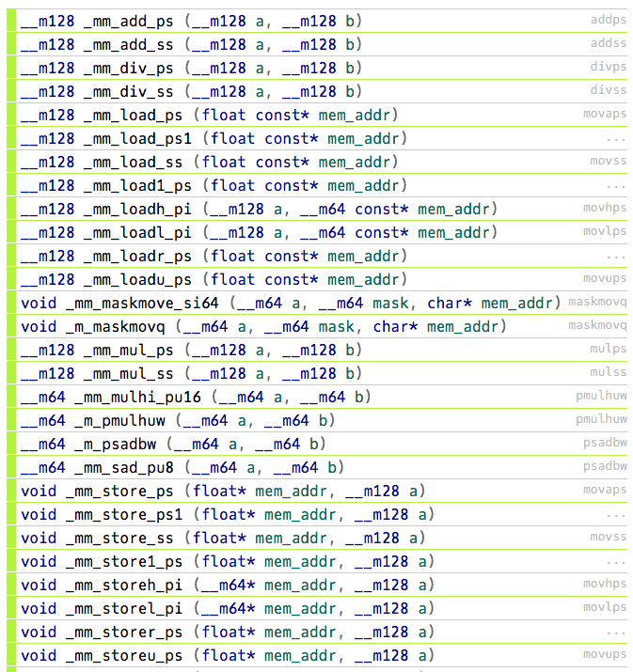Open the _mm_loadu_ps intrinsic
633x672 pixels.
317,280
